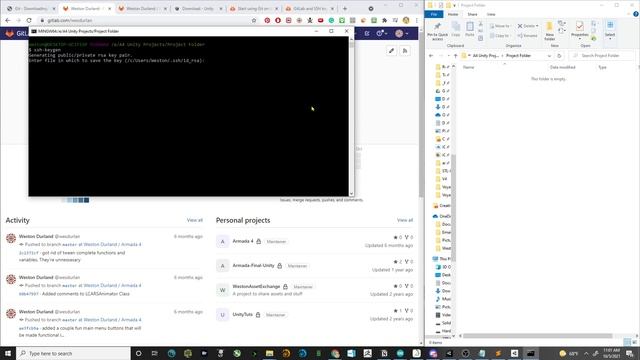Click View all next to Activity
The height and width of the screenshot is (360, 640).
(195, 220)
